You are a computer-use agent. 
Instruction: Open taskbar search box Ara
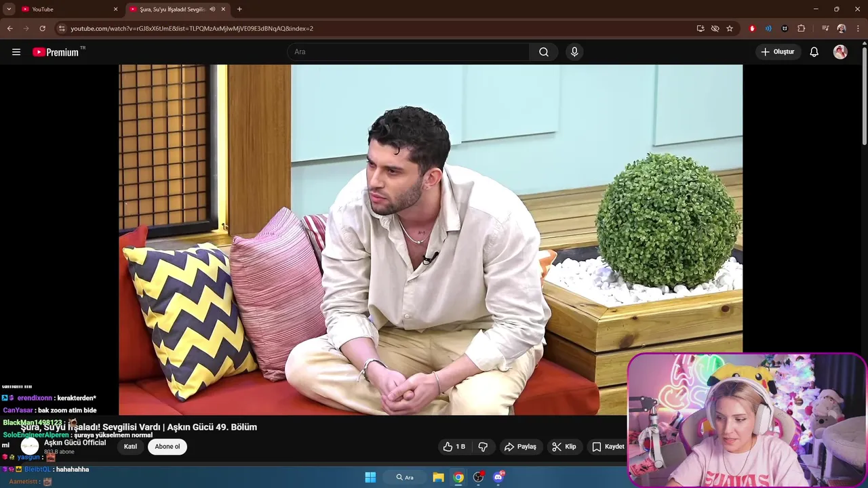click(x=406, y=477)
